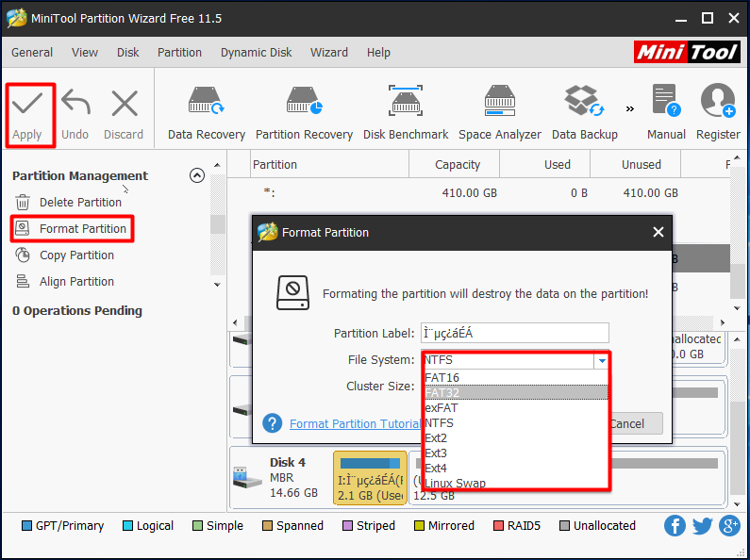
Task: Choose Ext3 from file system list
Action: pos(516,453)
